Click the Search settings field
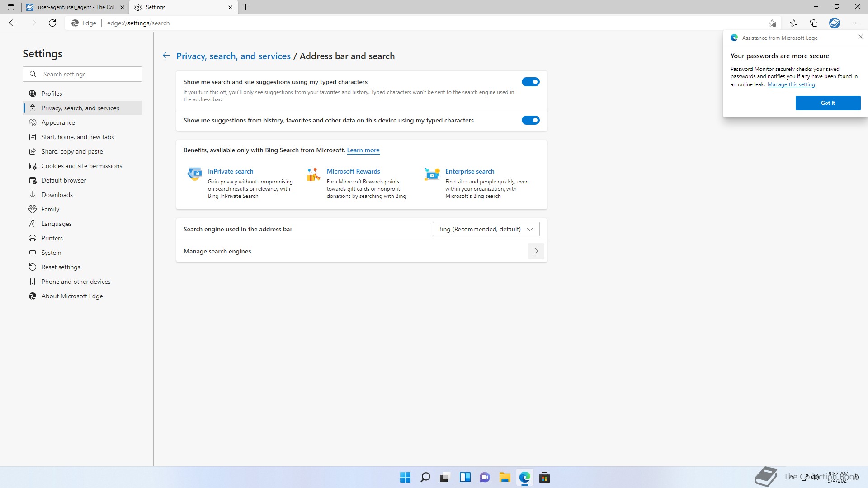 (82, 74)
